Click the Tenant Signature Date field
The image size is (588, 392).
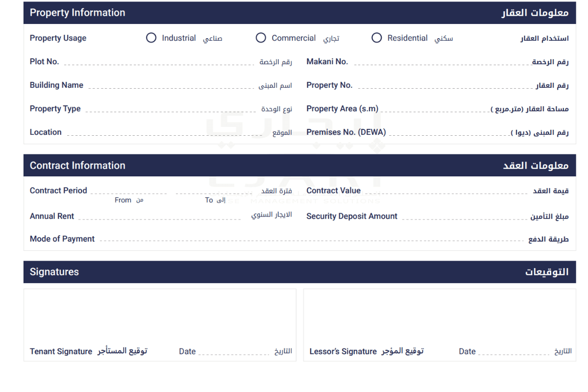(235, 351)
